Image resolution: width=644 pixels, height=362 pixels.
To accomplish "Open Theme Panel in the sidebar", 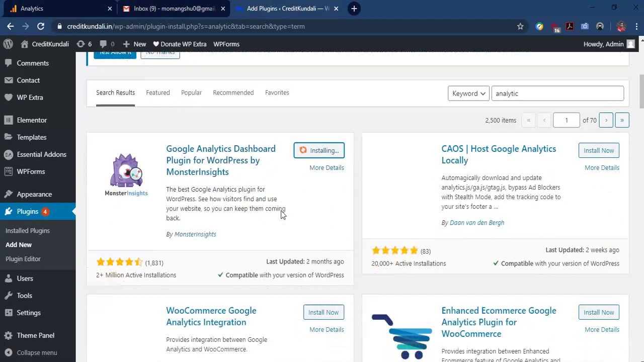I will click(x=35, y=335).
